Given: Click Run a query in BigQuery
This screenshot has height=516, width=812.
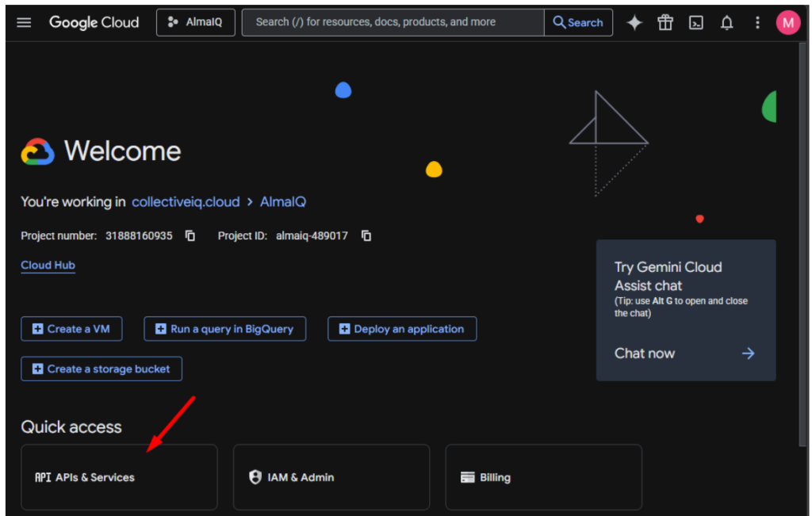Looking at the screenshot, I should click(x=224, y=329).
